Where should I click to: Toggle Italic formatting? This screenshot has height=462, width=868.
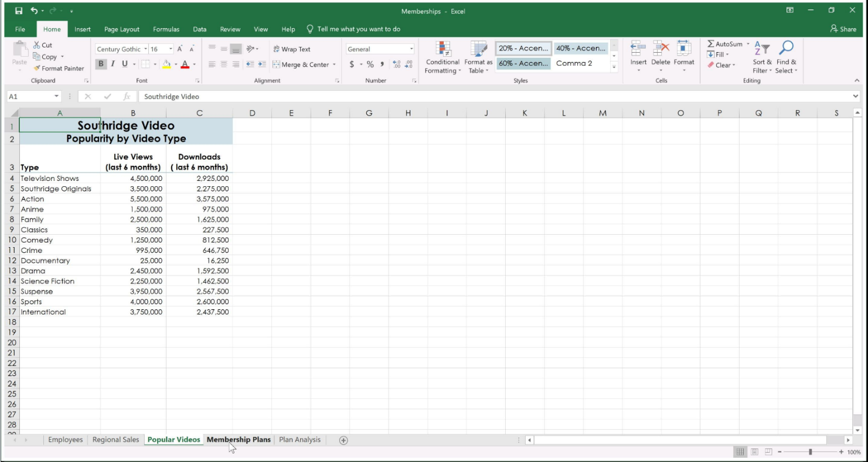pos(113,64)
